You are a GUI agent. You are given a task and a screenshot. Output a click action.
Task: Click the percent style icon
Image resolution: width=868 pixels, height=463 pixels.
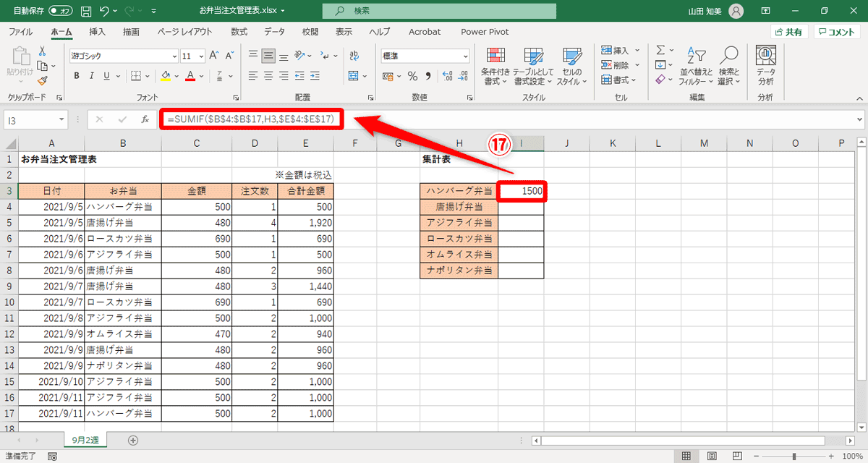413,76
